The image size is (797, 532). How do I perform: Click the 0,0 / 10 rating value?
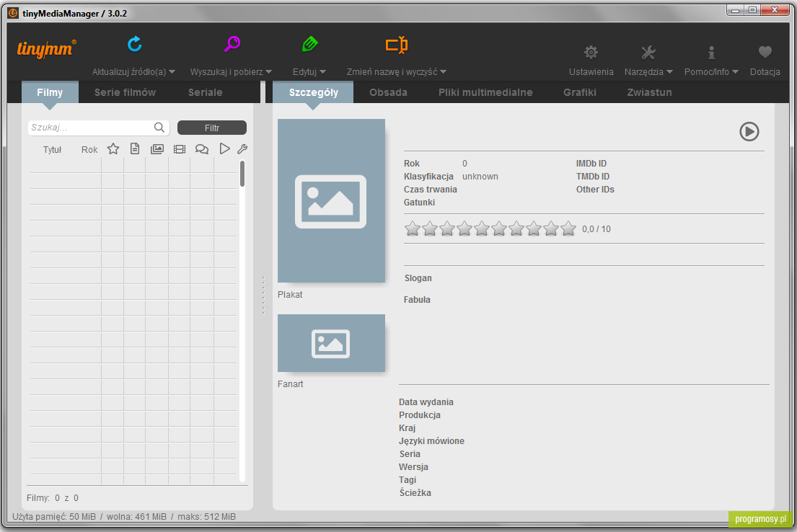pos(596,229)
